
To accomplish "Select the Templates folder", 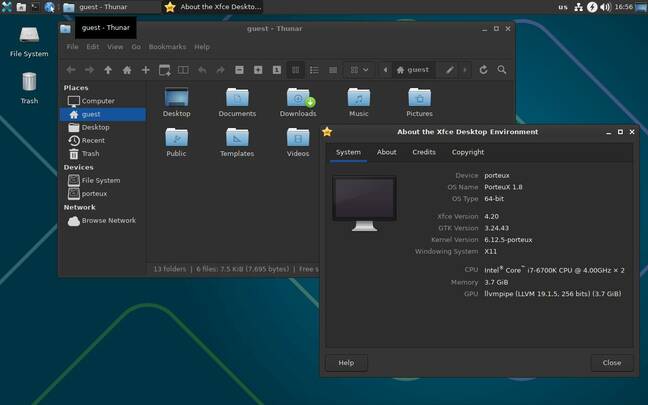I will point(237,142).
